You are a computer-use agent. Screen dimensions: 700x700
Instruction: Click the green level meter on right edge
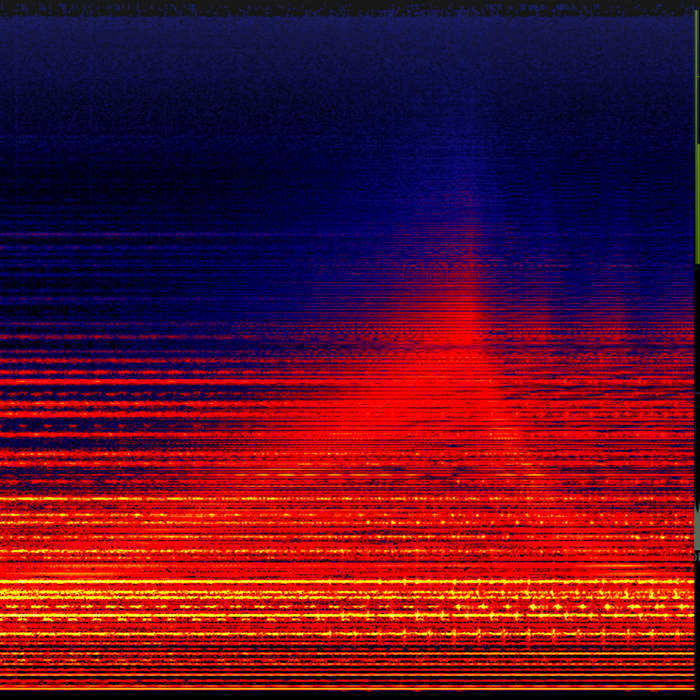pos(697,200)
